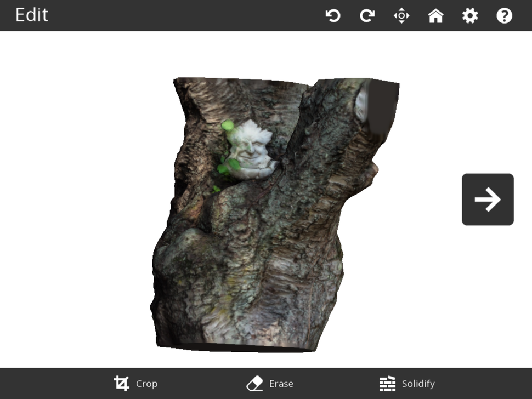Open app preferences via the gear icon
Screen dimensions: 532x399
point(470,16)
